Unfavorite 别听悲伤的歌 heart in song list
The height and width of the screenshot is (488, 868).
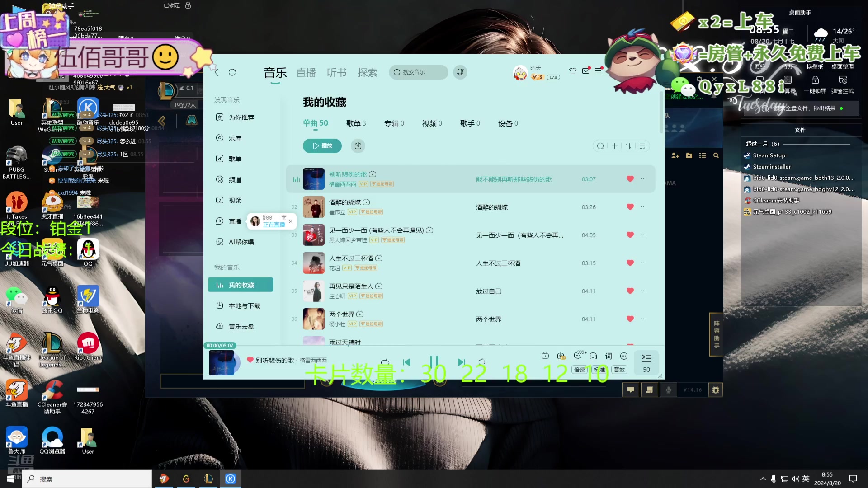[x=630, y=179]
